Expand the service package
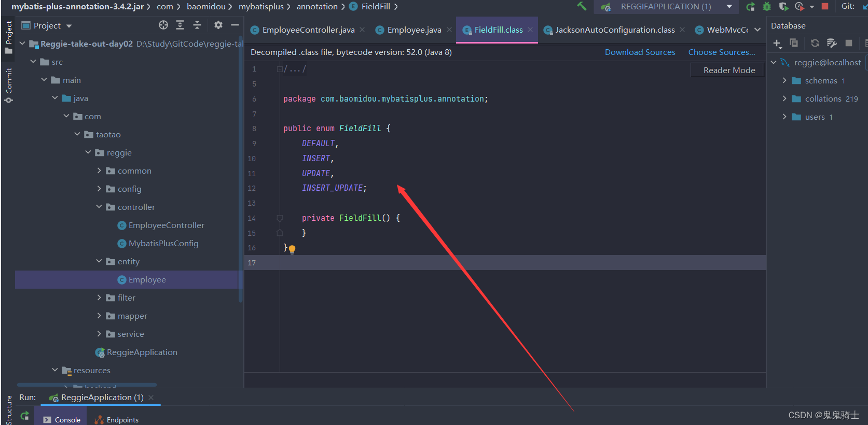 99,334
